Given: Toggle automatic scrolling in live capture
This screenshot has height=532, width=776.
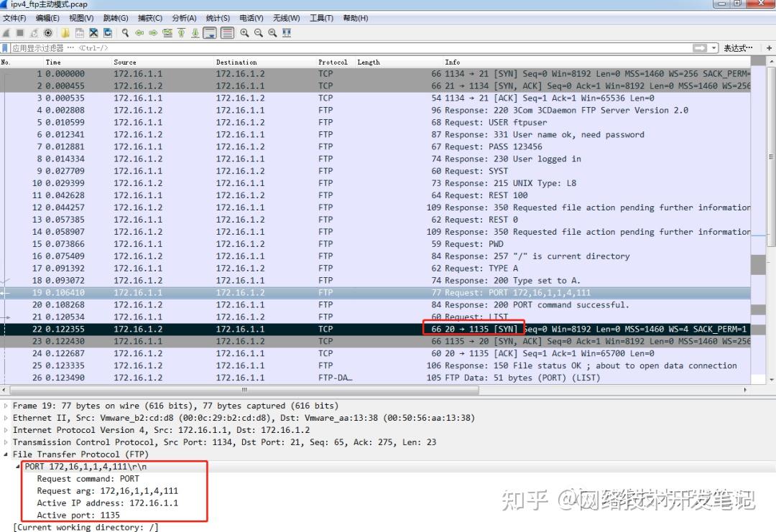Looking at the screenshot, I should pos(210,32).
